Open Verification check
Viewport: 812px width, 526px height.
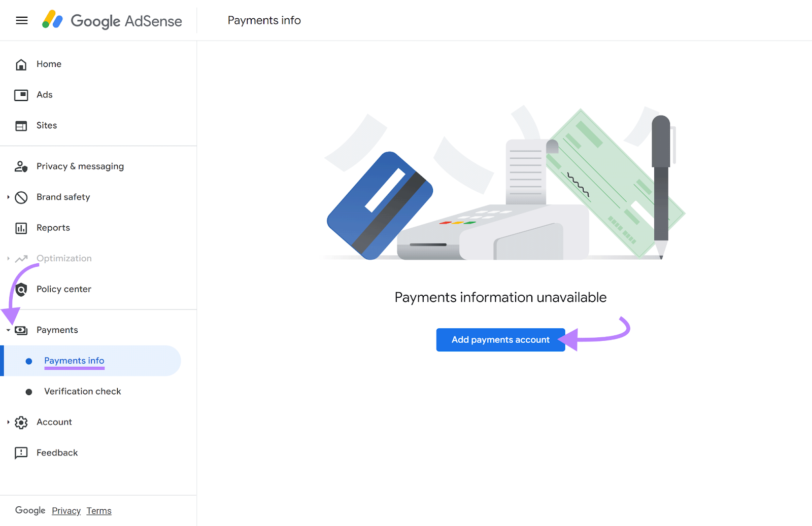point(83,391)
